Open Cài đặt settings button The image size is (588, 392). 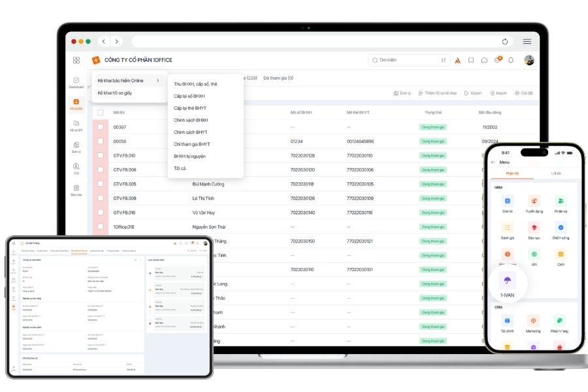524,93
